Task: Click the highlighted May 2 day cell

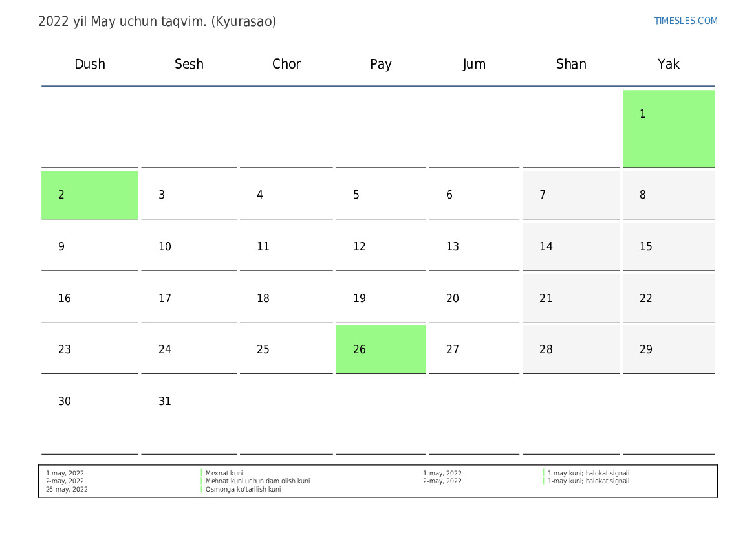Action: pos(90,195)
